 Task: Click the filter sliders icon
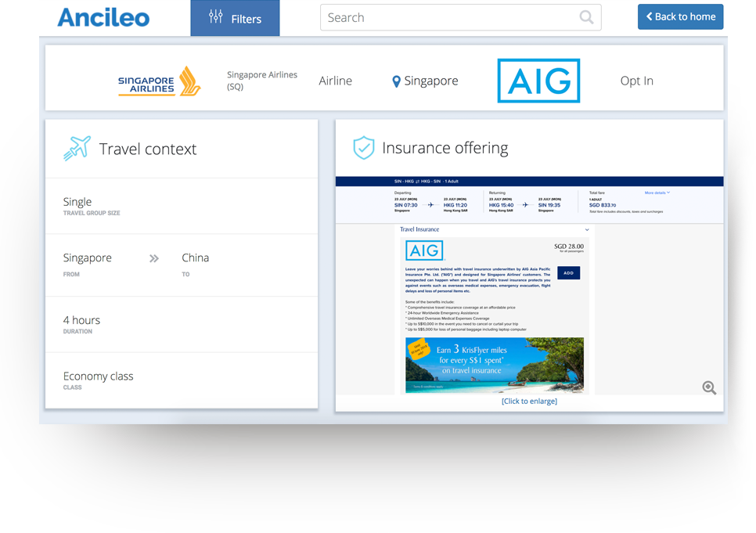(215, 17)
